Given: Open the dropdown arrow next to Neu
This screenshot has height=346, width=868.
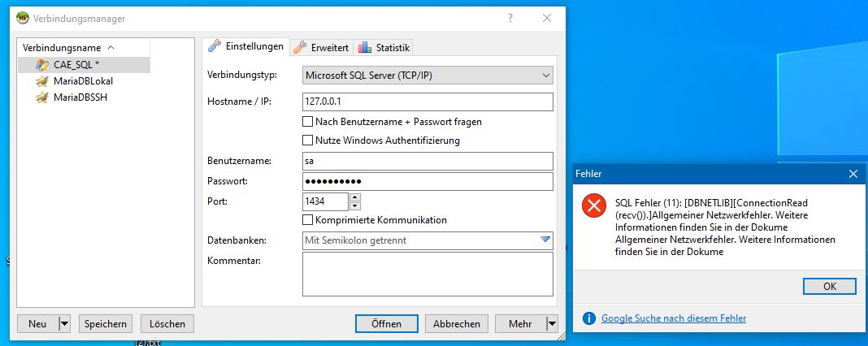Looking at the screenshot, I should pos(65,324).
